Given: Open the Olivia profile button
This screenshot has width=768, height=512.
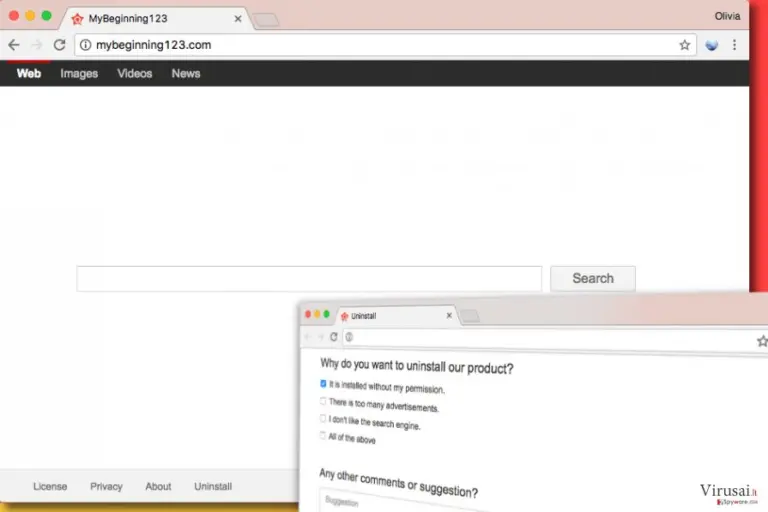Looking at the screenshot, I should (727, 16).
